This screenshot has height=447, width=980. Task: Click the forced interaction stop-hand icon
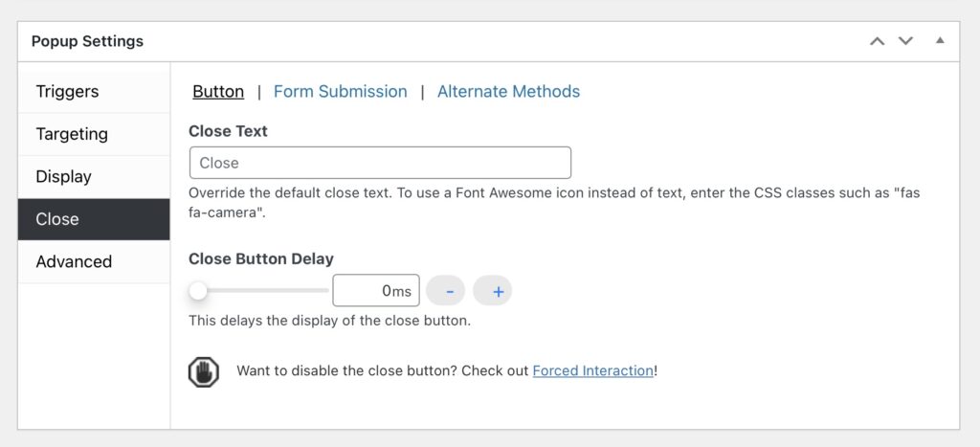203,372
